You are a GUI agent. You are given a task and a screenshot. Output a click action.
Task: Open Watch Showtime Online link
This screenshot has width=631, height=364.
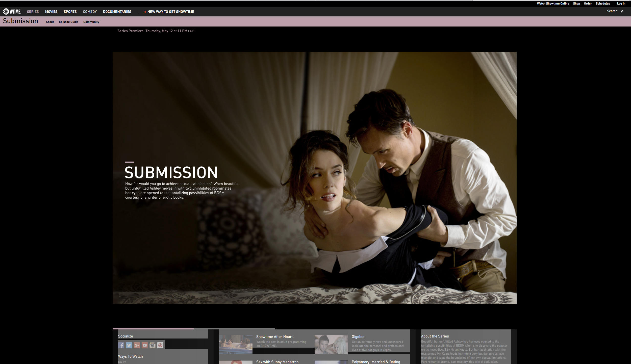[x=553, y=4]
